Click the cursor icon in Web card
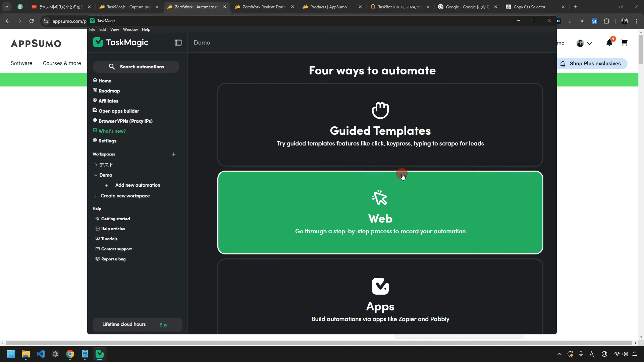 coord(380,198)
